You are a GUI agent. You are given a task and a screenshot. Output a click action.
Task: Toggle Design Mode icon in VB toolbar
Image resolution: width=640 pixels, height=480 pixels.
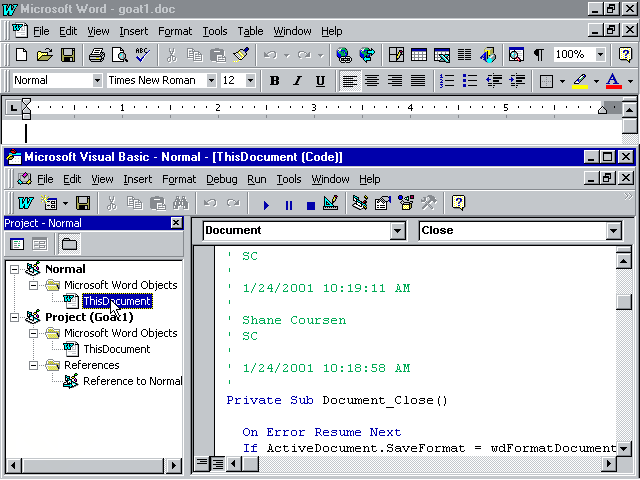[x=331, y=203]
